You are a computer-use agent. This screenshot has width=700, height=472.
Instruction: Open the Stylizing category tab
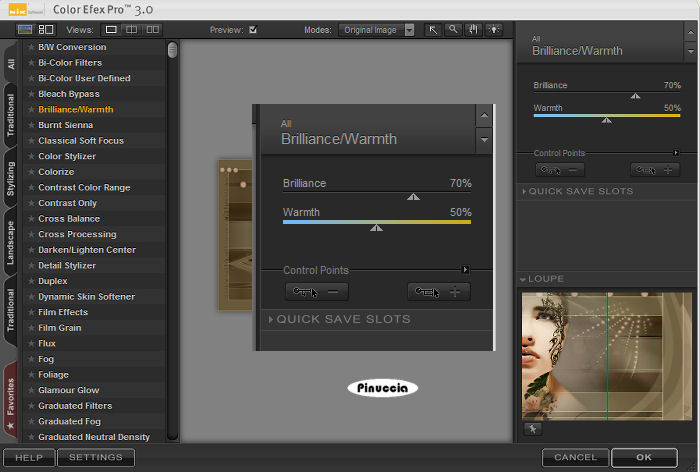[x=11, y=179]
